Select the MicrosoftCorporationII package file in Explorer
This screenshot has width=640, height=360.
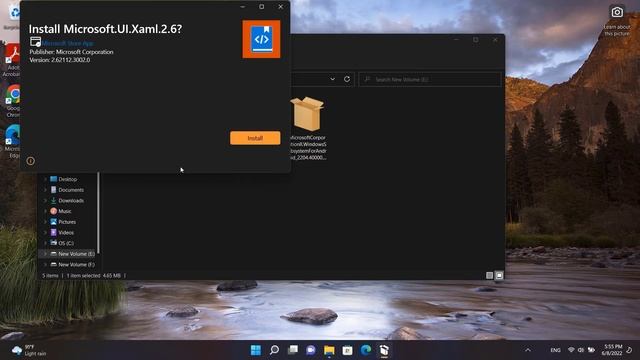pos(308,128)
